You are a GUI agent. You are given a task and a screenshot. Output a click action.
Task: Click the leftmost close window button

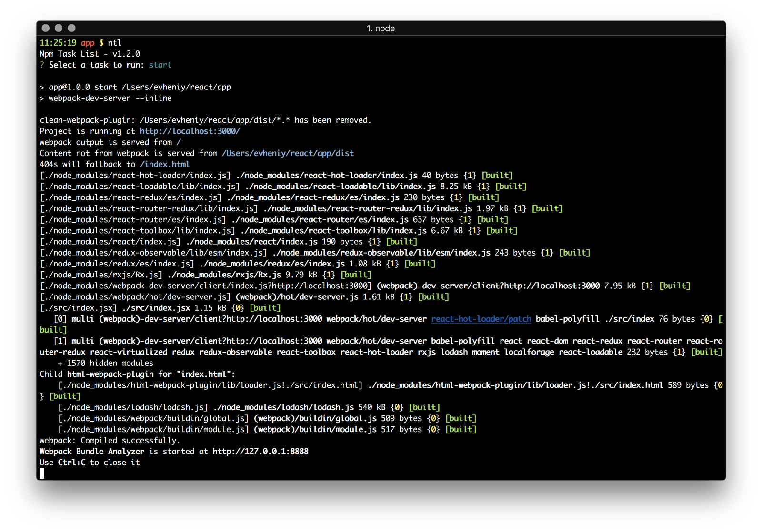pyautogui.click(x=46, y=28)
